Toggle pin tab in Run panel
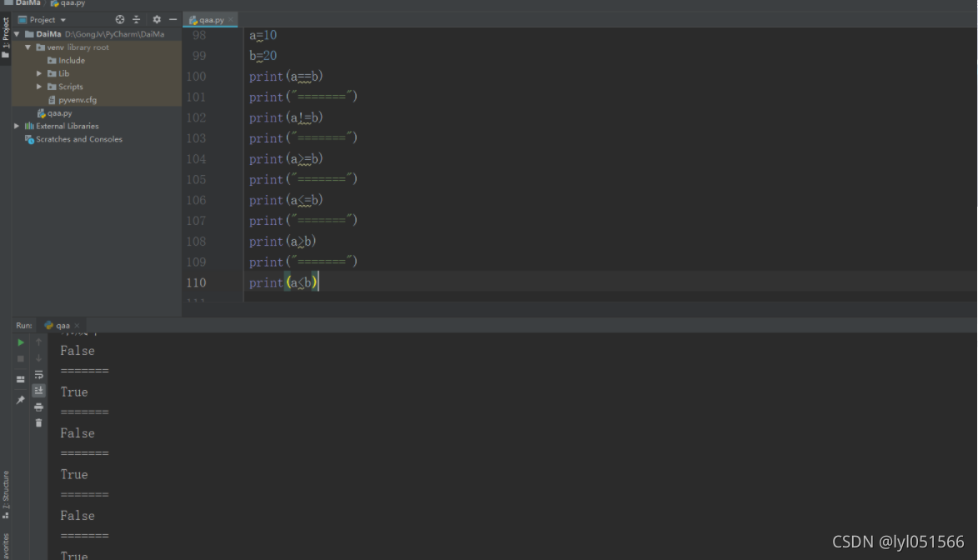Image resolution: width=978 pixels, height=560 pixels. point(21,400)
